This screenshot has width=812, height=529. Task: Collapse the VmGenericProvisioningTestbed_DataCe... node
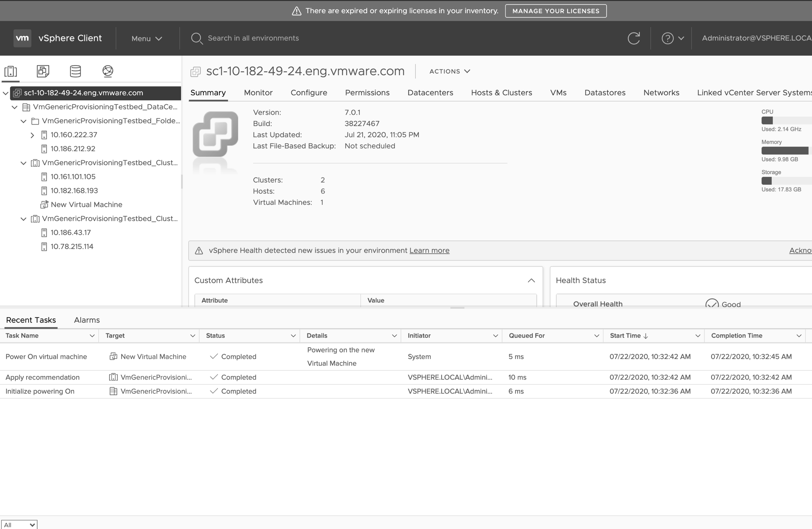tap(14, 107)
